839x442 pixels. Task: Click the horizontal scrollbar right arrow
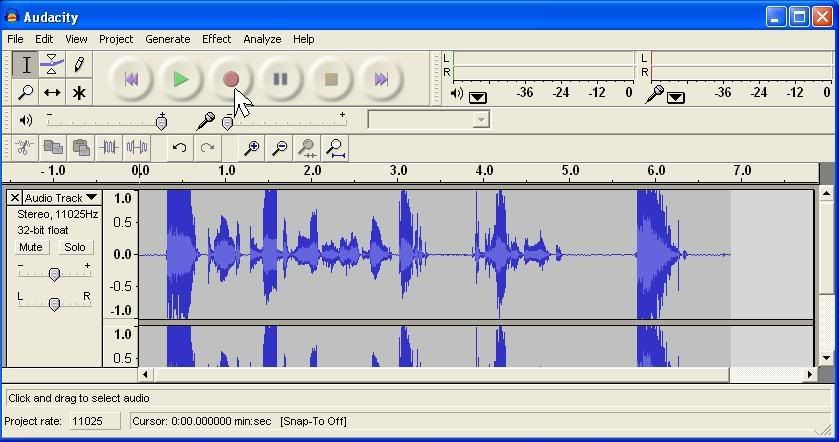tap(810, 375)
